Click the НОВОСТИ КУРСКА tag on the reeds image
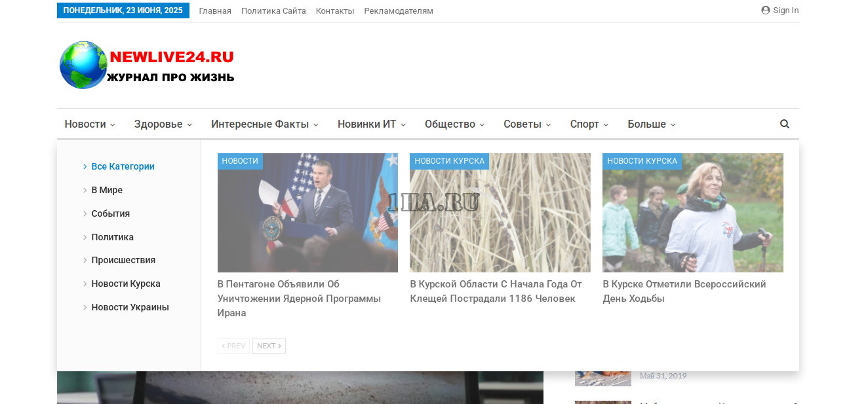This screenshot has height=404, width=868. click(x=449, y=161)
